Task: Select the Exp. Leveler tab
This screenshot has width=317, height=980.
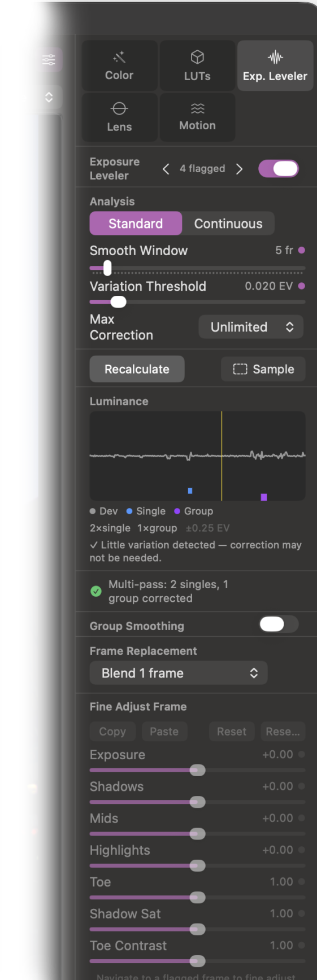Action: [x=275, y=65]
